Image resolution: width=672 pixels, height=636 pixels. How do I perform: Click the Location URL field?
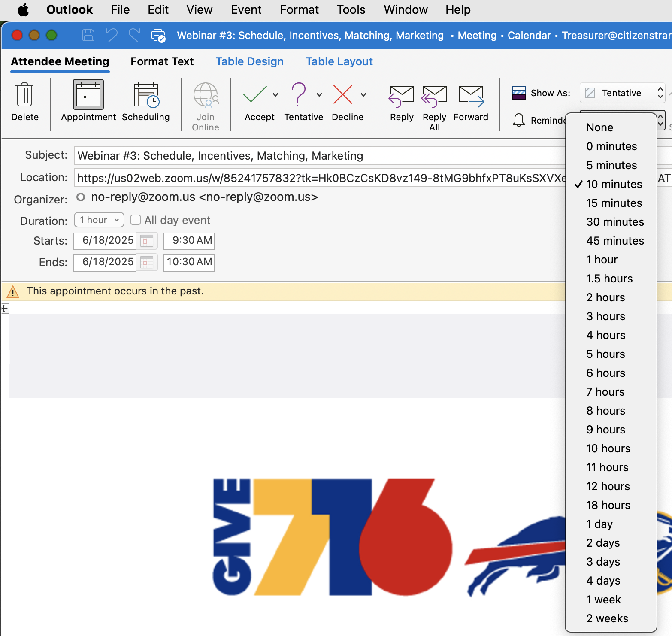[320, 178]
